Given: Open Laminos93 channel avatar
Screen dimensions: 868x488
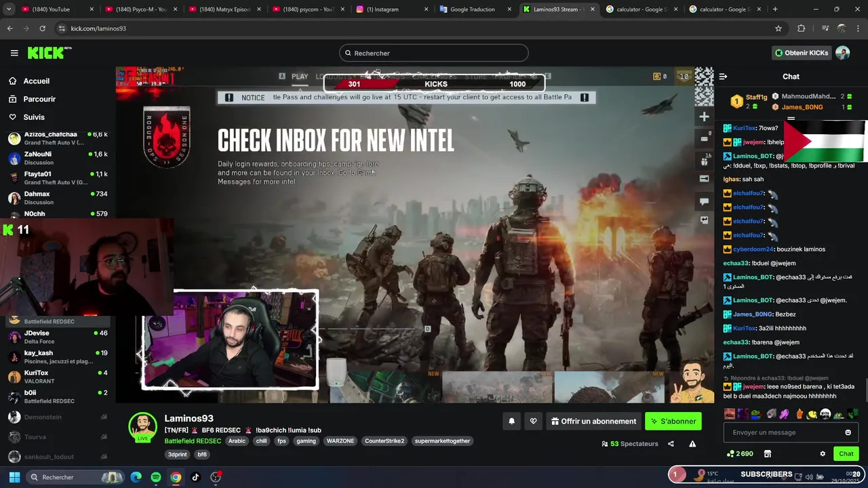Looking at the screenshot, I should tap(143, 426).
